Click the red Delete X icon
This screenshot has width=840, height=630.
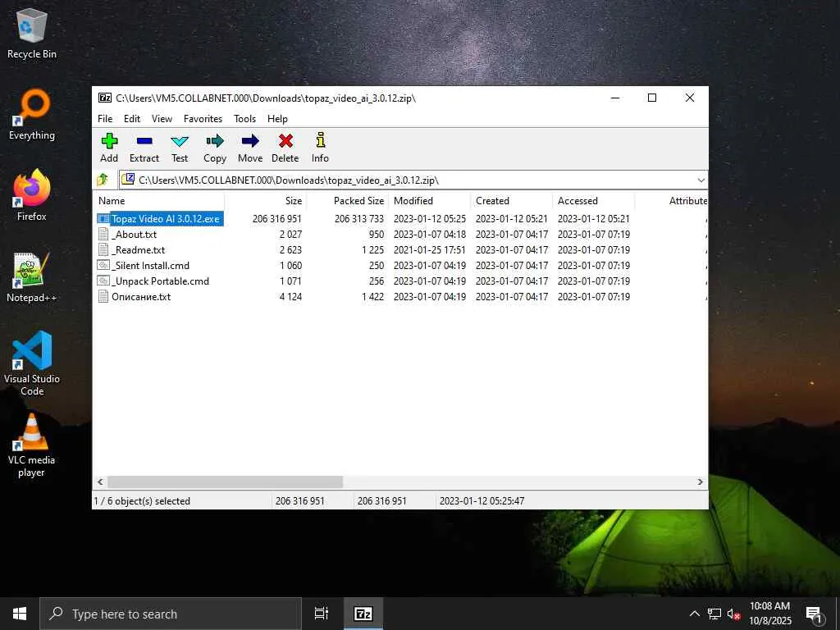click(x=285, y=141)
